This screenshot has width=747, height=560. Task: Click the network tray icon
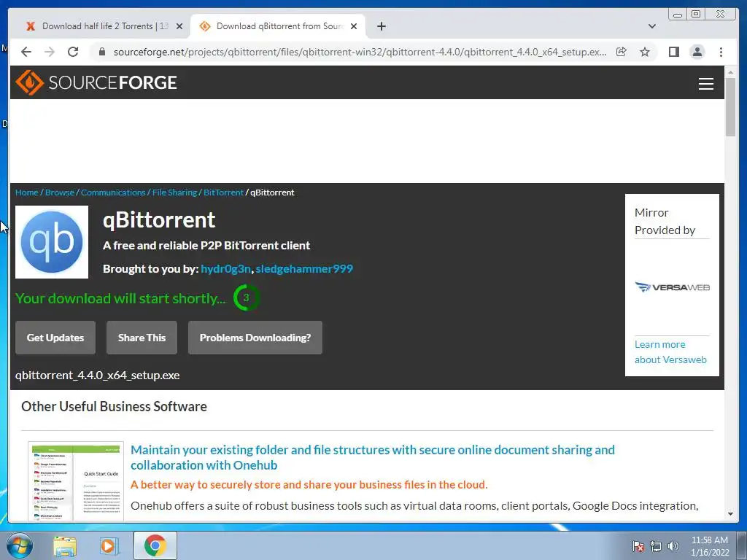tap(656, 546)
